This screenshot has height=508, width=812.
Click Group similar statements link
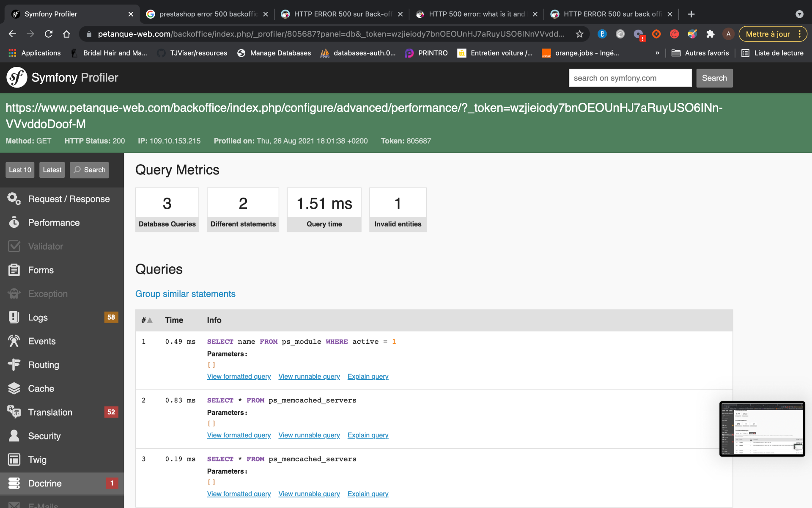coord(185,294)
